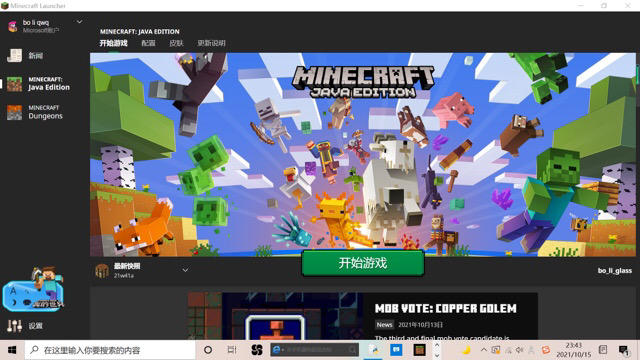Show hidden system tray icons
640x360 pixels.
pyautogui.click(x=484, y=350)
